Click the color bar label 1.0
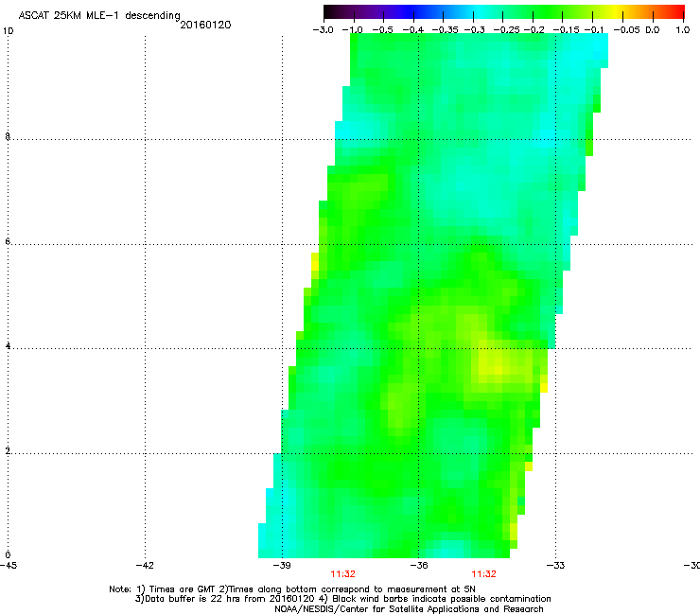This screenshot has width=700, height=615. click(683, 30)
